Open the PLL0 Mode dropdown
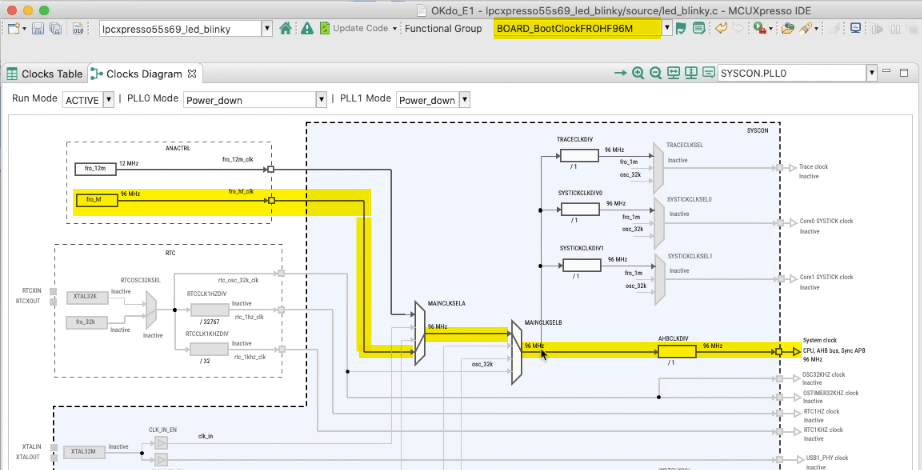 pyautogui.click(x=321, y=100)
